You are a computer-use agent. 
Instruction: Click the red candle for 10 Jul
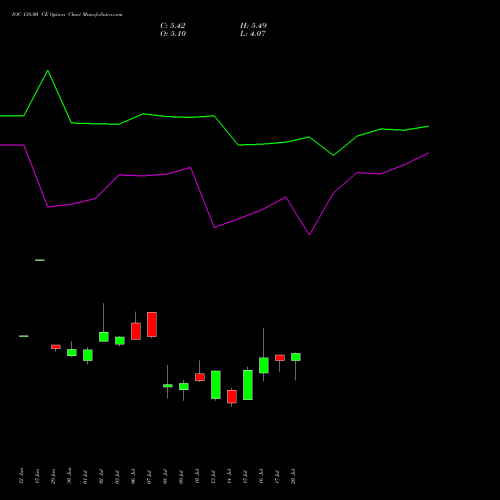[200, 377]
